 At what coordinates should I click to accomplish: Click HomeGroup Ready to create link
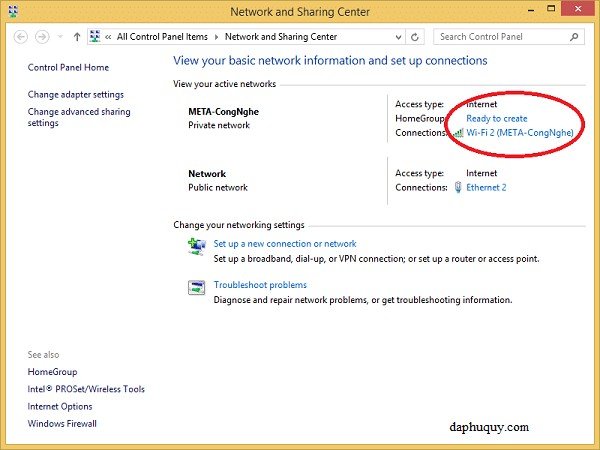(x=497, y=119)
